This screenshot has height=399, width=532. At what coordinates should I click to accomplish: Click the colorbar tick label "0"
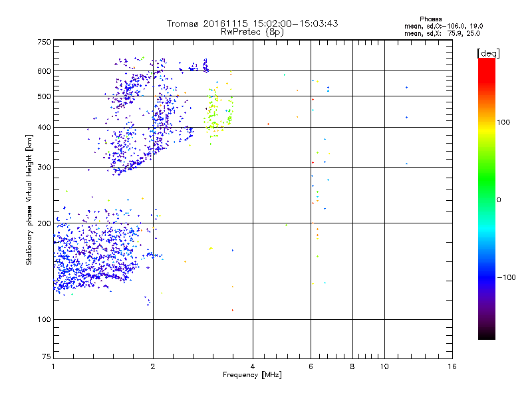point(499,200)
